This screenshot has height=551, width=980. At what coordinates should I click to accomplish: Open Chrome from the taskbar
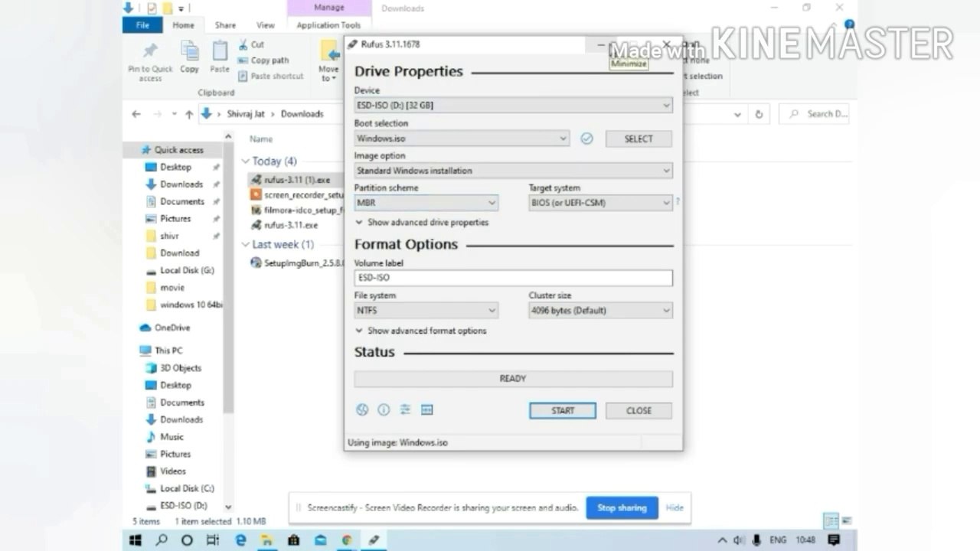coord(347,540)
